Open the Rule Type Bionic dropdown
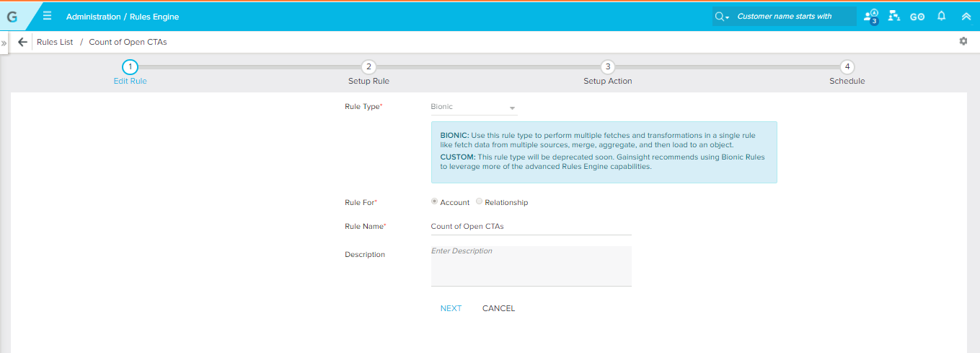Image resolution: width=980 pixels, height=353 pixels. [474, 107]
